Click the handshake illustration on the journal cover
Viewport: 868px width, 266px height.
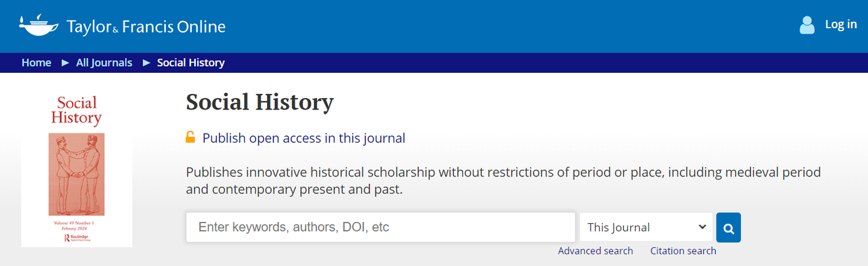pos(77,174)
